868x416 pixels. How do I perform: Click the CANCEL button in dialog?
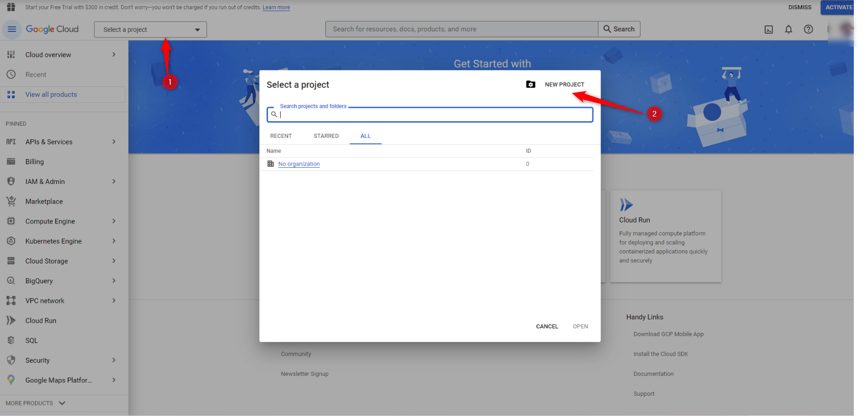[547, 326]
